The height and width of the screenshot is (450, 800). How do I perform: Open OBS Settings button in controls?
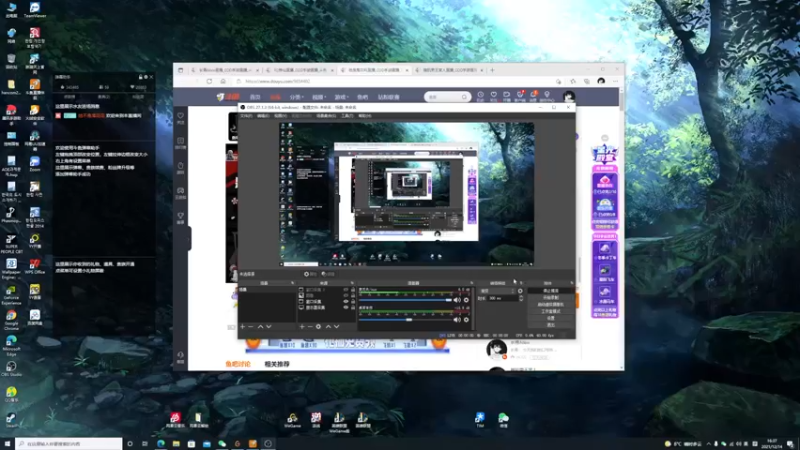551,318
